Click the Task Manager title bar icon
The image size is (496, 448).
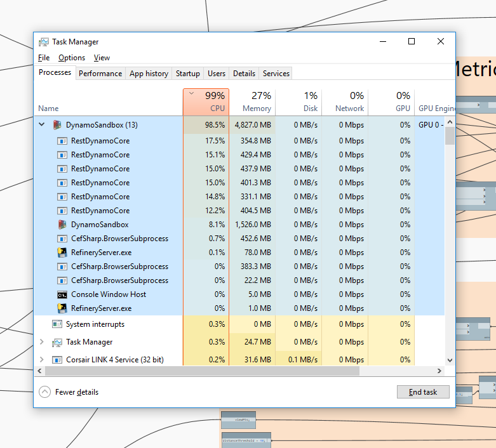coord(43,42)
